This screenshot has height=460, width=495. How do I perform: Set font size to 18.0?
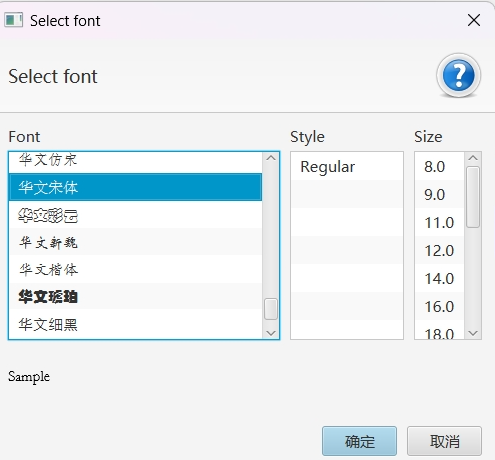(440, 330)
